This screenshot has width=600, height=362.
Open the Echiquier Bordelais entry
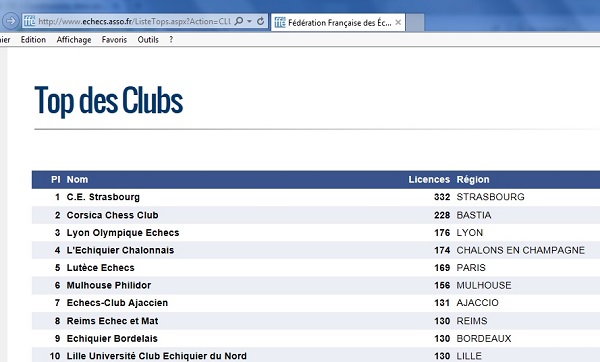click(x=112, y=339)
